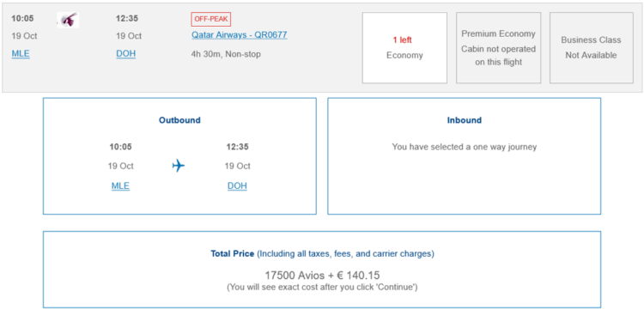644x309 pixels.
Task: Click MLE link in flight result row
Action: [x=21, y=54]
